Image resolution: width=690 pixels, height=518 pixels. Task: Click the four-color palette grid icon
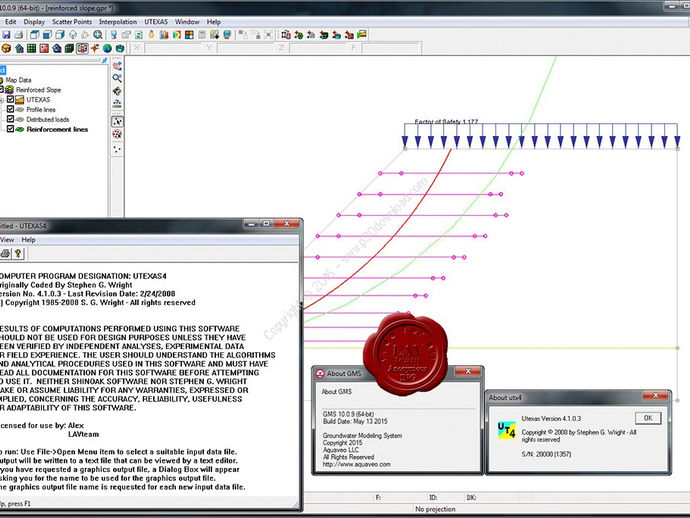coord(189,35)
